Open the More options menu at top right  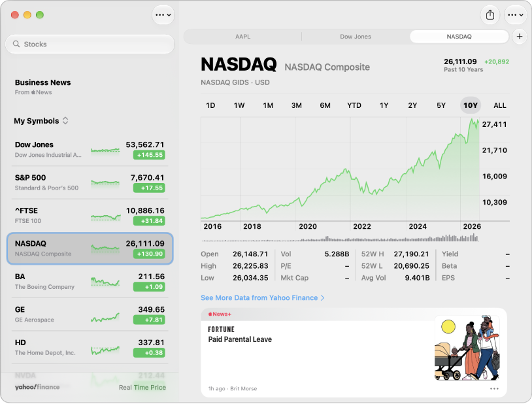[x=516, y=15]
